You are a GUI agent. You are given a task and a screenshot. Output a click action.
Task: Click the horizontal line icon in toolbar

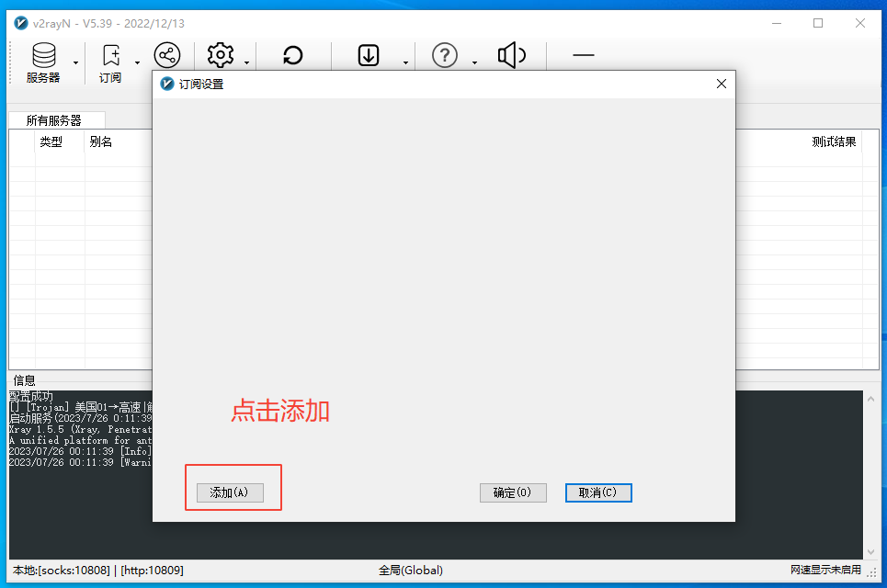point(583,55)
